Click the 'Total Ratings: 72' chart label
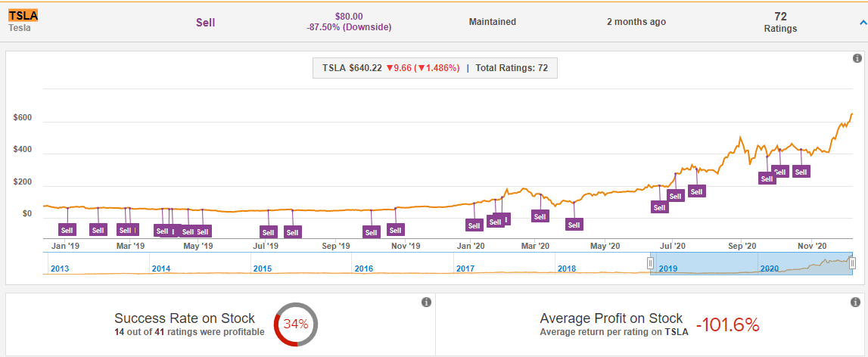Image resolution: width=868 pixels, height=357 pixels. coord(512,68)
